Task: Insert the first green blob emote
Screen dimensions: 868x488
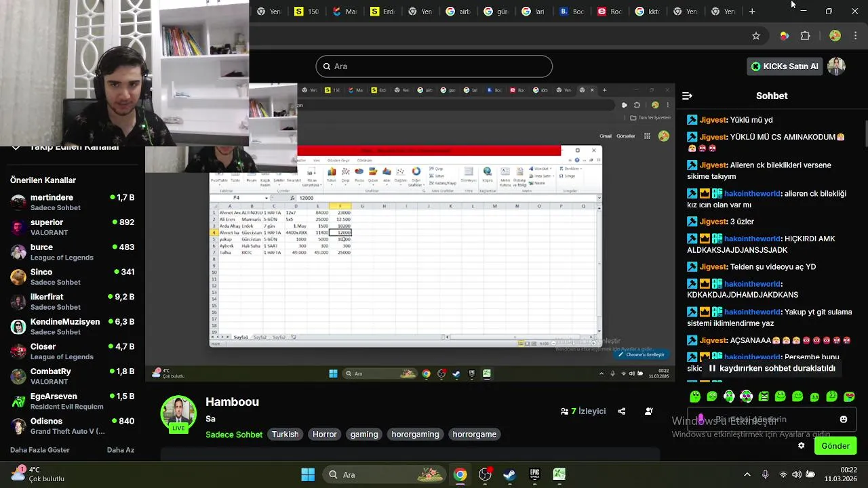Action: pyautogui.click(x=695, y=396)
